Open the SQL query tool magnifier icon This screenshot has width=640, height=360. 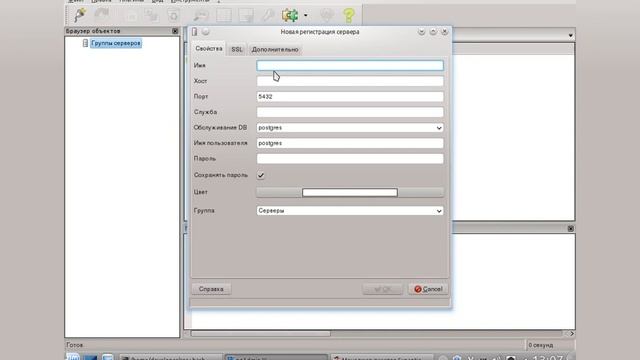[x=201, y=16]
